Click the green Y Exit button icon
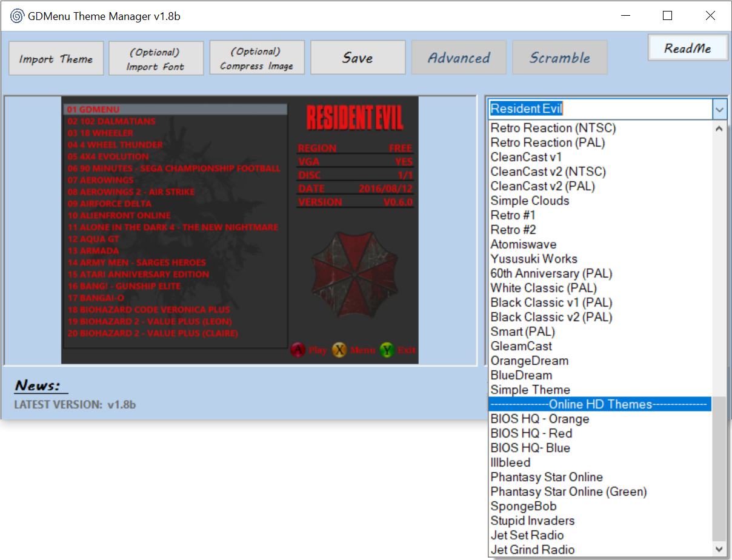Image resolution: width=732 pixels, height=560 pixels. (387, 350)
